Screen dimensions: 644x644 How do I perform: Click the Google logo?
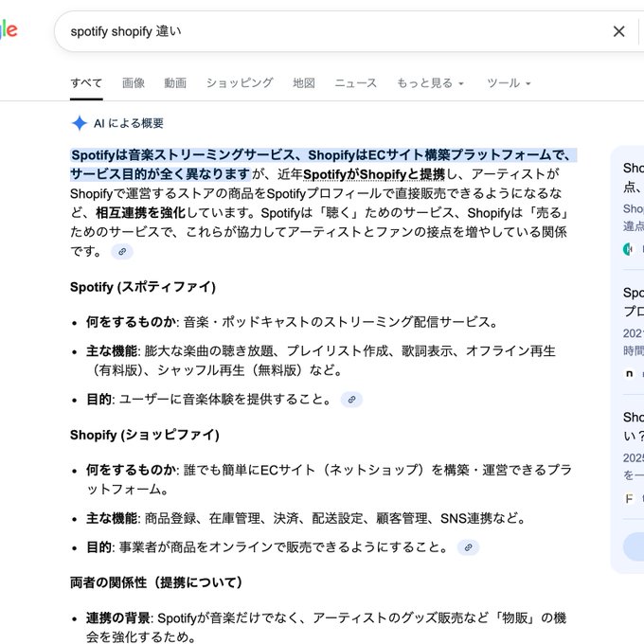point(8,30)
